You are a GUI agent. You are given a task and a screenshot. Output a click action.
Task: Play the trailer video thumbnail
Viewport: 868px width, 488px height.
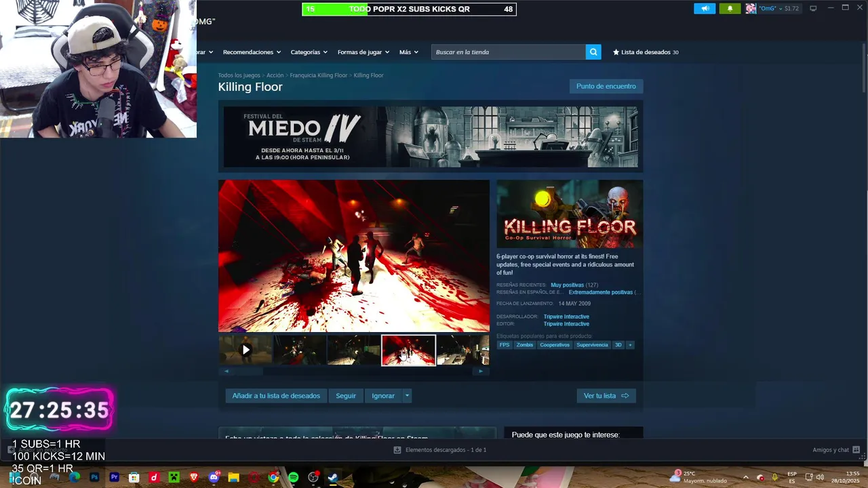[245, 350]
